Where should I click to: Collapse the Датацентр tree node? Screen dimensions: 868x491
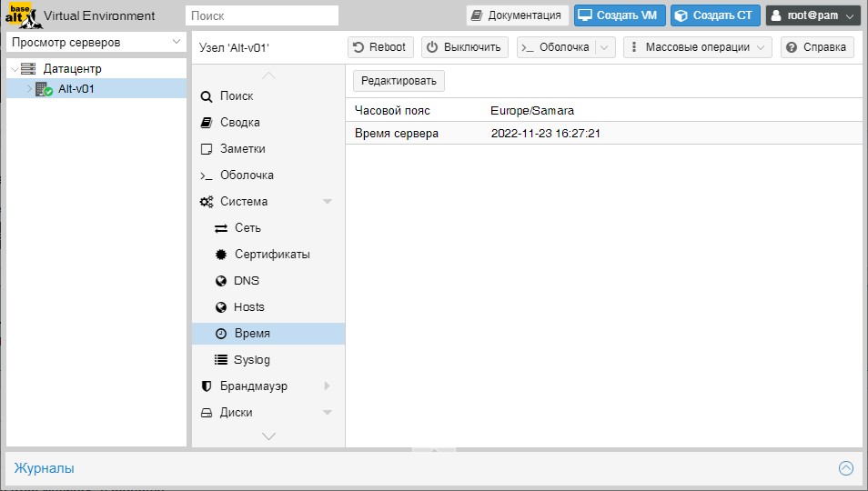(x=15, y=69)
